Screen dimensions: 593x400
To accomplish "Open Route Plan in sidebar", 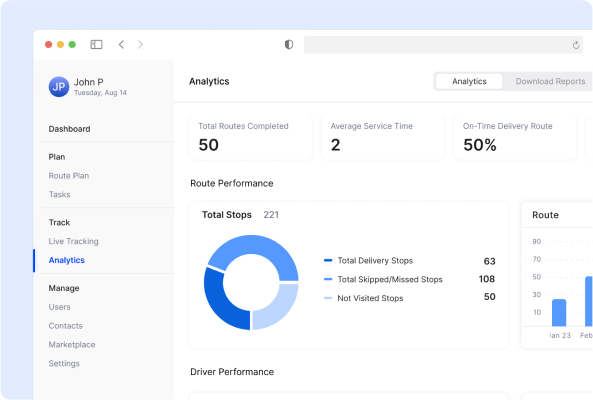I will point(69,176).
